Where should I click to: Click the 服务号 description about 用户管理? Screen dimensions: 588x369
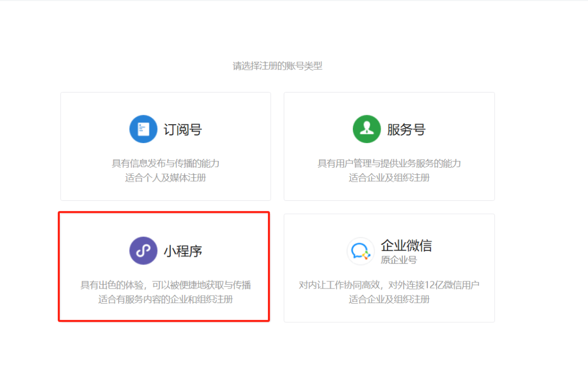pos(389,163)
